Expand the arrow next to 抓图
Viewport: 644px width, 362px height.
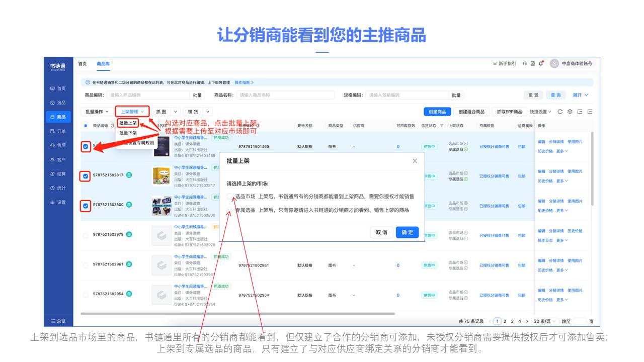coord(176,112)
